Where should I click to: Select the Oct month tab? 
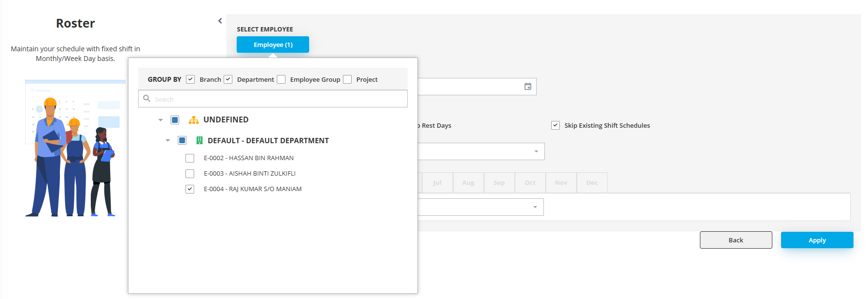coord(530,183)
